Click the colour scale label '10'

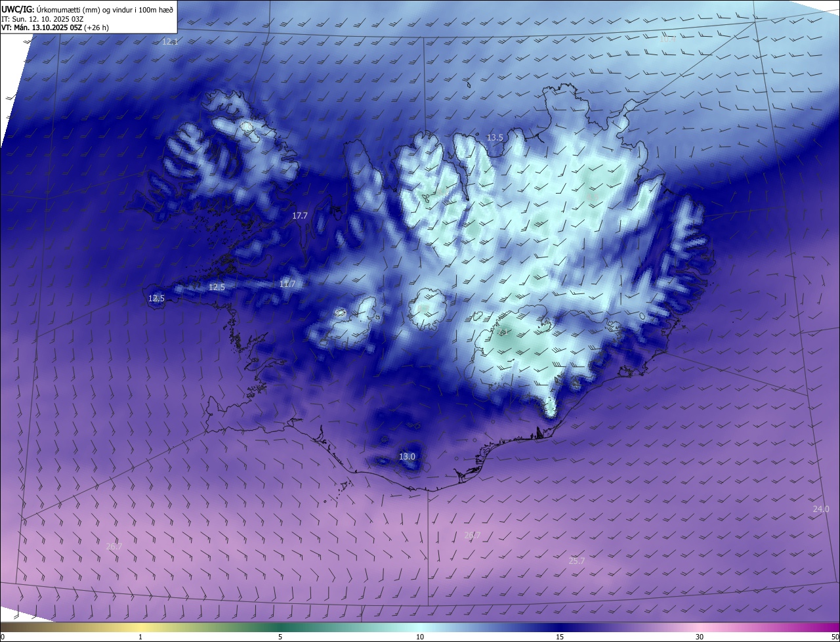[x=420, y=637]
